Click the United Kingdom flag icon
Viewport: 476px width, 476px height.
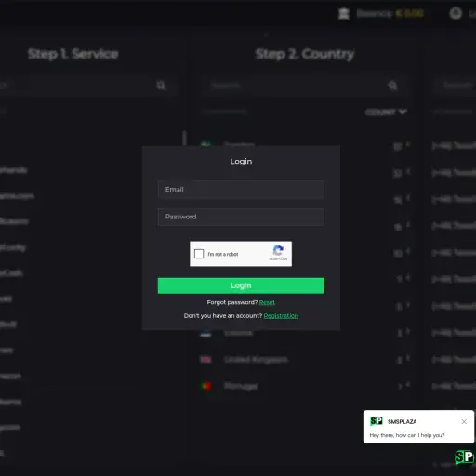(x=205, y=360)
